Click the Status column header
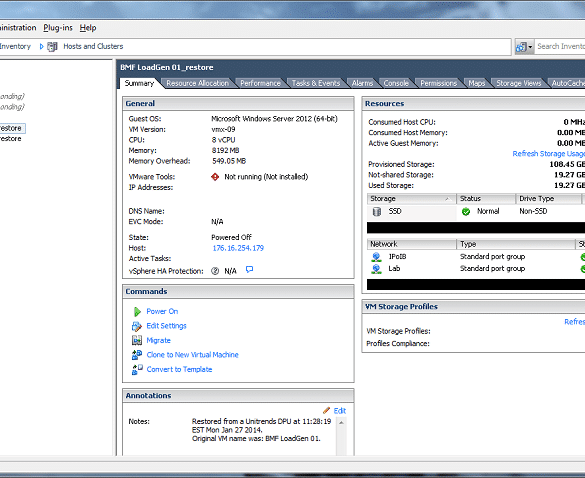Screen dimensions: 585x478 pos(486,199)
